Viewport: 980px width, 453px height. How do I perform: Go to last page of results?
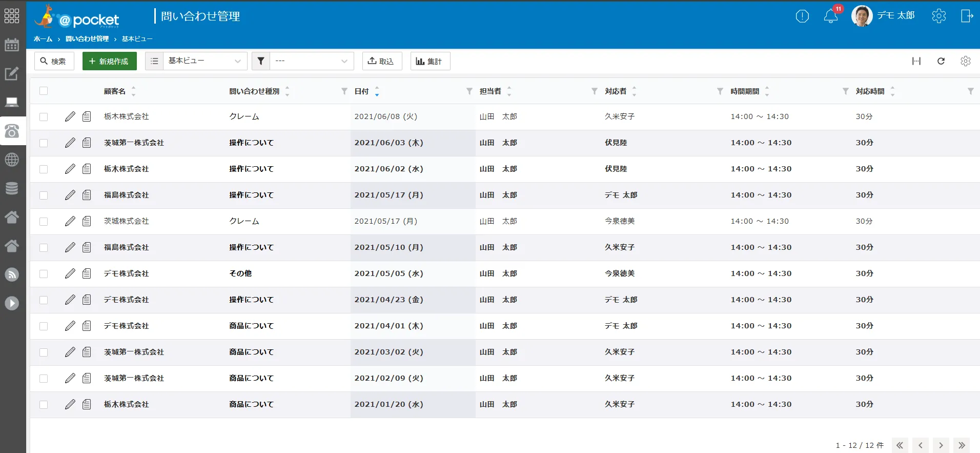962,445
